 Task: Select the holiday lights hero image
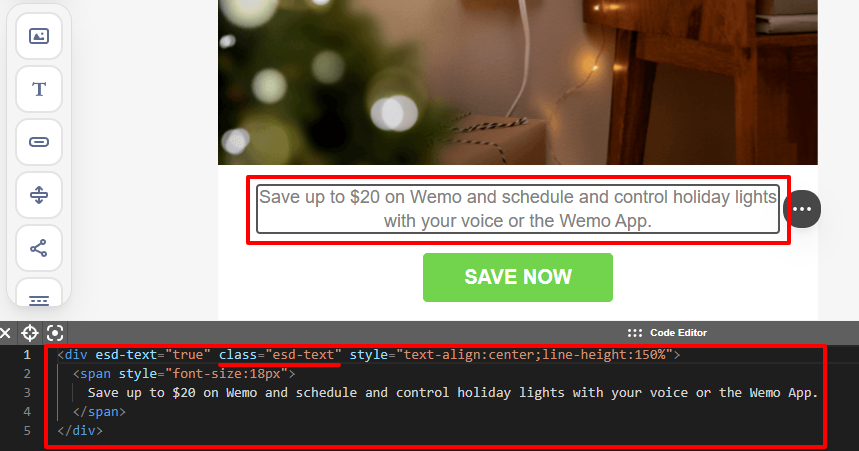(x=518, y=82)
